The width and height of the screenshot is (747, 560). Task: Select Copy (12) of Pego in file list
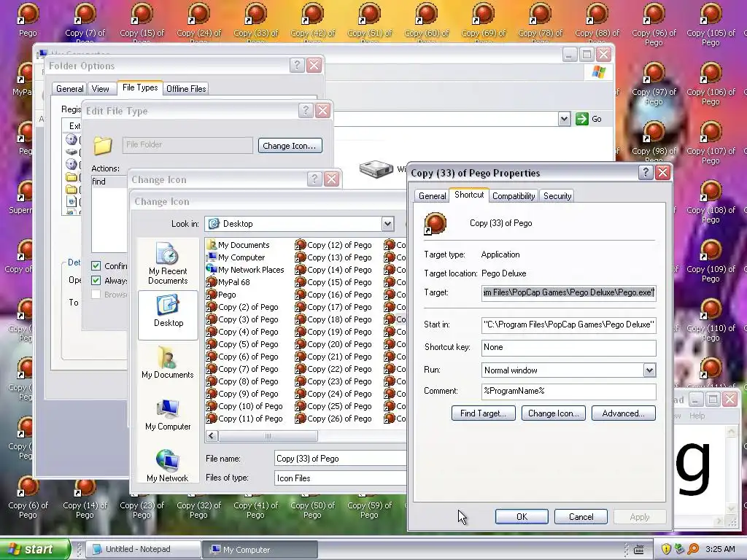click(x=333, y=245)
